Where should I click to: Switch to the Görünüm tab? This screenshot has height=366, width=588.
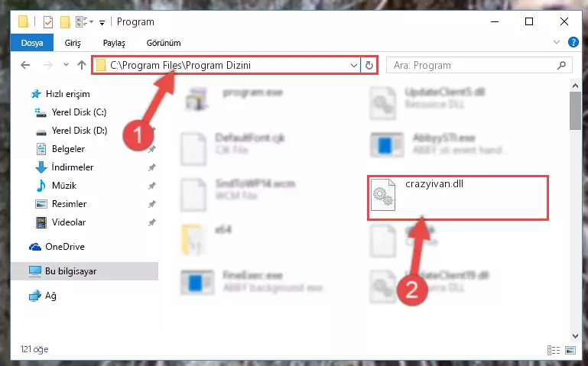(x=164, y=43)
